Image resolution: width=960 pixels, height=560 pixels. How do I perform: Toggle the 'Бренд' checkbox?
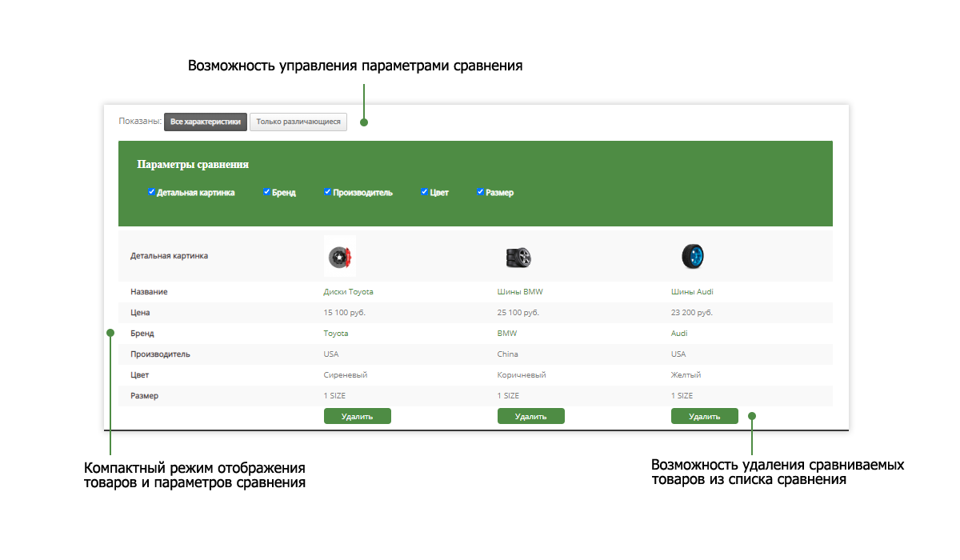266,192
